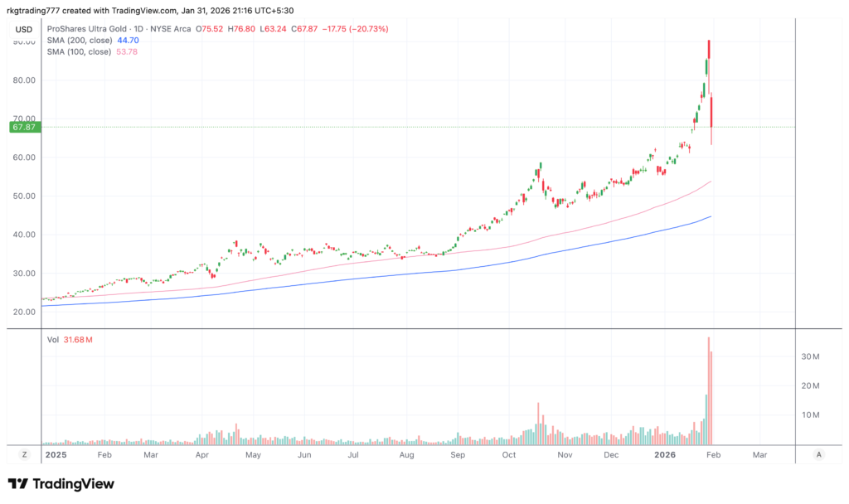Viewport: 849px width, 504px height.
Task: Toggle the A auto-scale button
Action: [818, 454]
